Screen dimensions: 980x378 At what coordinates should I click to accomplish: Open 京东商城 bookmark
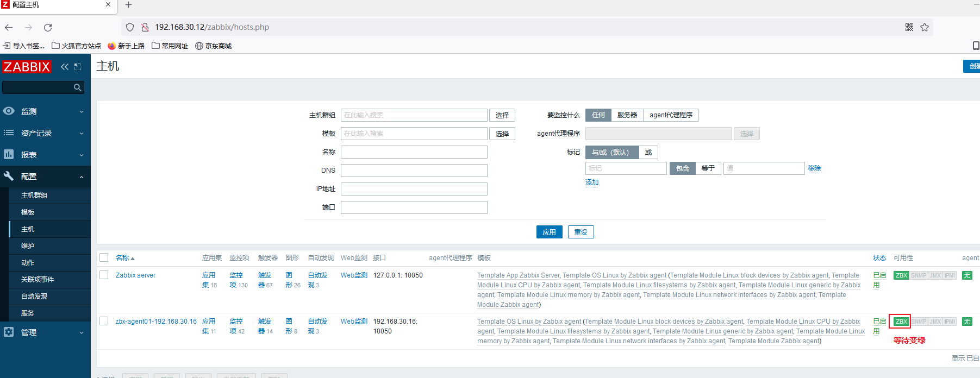point(214,46)
